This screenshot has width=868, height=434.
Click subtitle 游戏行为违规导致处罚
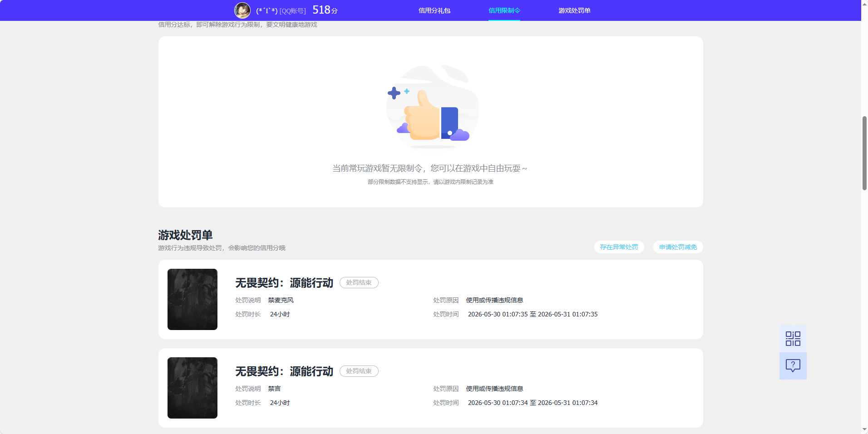click(222, 248)
